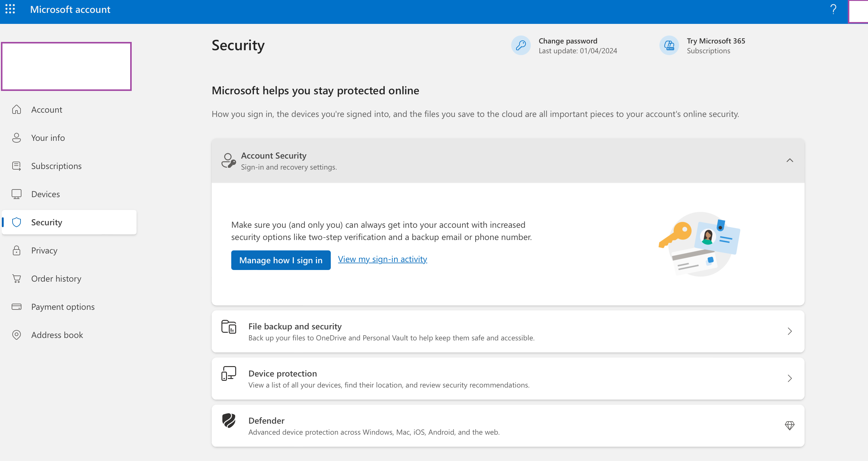Click the Devices monitor icon
The image size is (868, 461).
(17, 194)
